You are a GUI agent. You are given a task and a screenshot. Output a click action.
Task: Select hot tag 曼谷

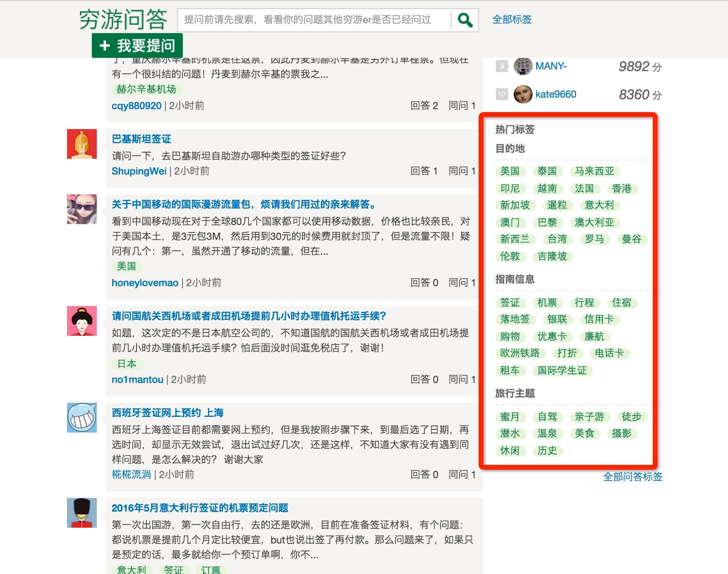(632, 239)
